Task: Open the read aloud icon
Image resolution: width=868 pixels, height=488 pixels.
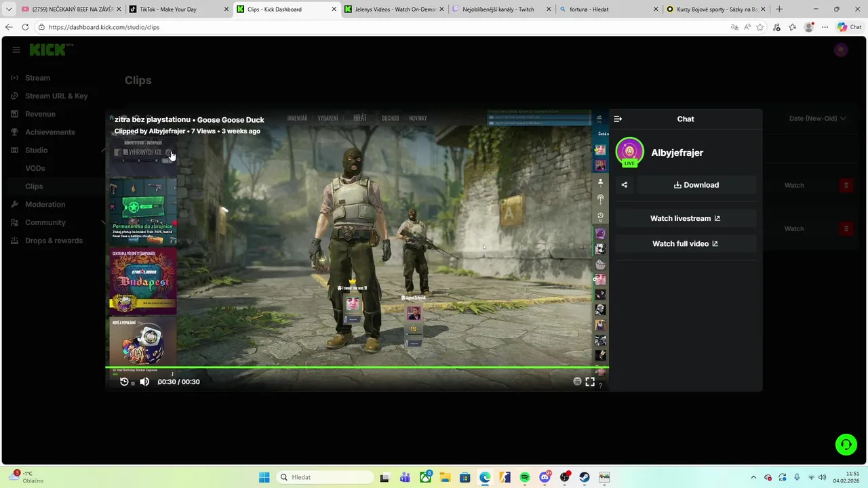Action: click(x=747, y=27)
